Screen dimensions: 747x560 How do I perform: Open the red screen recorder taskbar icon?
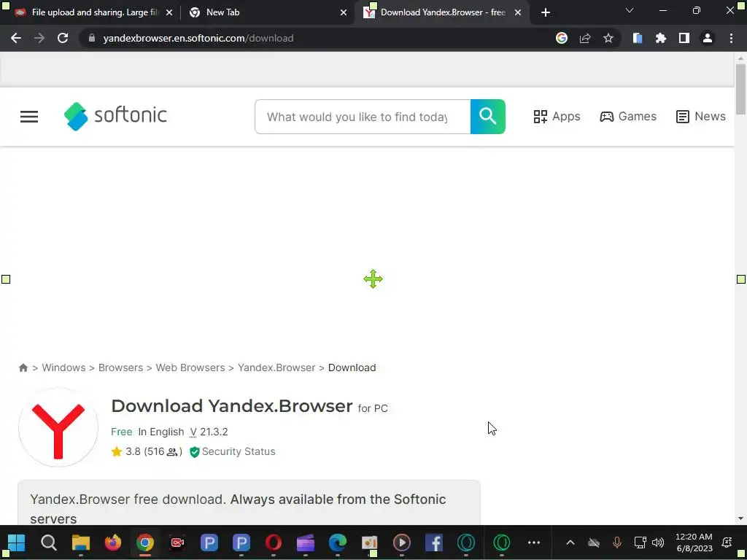point(177,542)
